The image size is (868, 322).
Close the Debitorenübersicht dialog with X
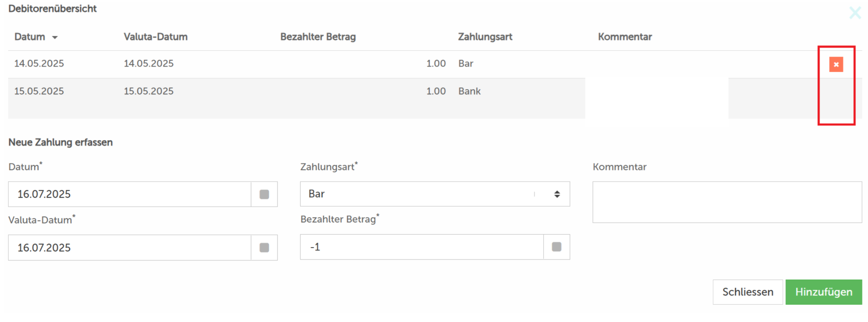855,13
